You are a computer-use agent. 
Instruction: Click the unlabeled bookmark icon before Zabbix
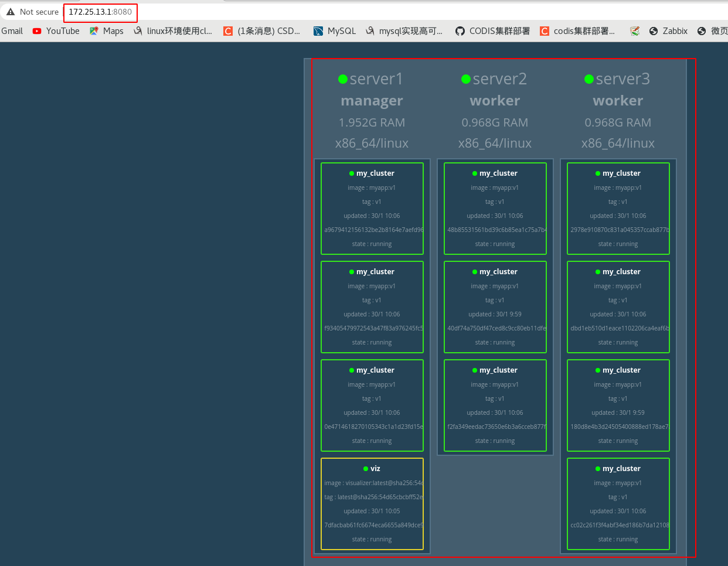[x=635, y=31]
